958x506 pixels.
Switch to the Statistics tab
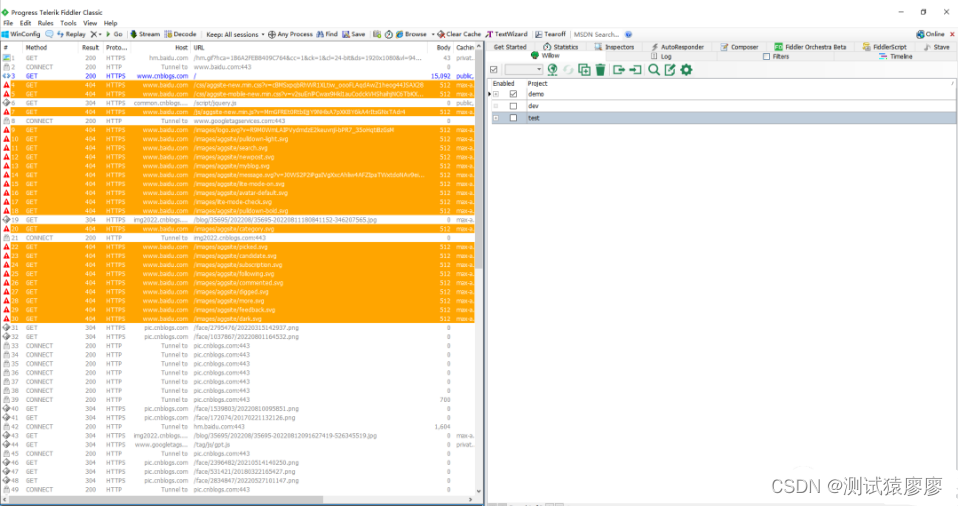point(560,47)
